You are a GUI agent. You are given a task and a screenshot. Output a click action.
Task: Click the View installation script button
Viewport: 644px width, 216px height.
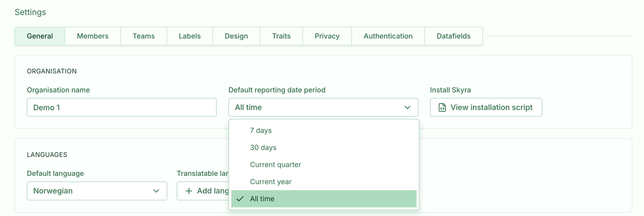486,107
